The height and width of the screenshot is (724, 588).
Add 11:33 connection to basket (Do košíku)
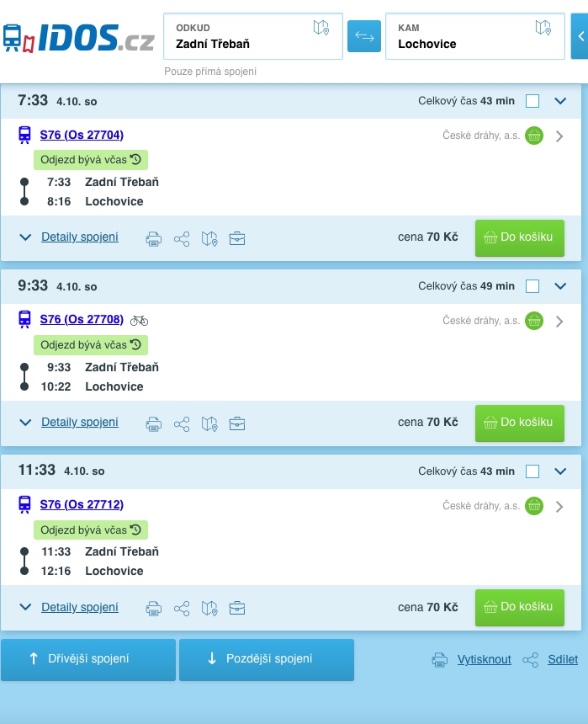point(519,607)
